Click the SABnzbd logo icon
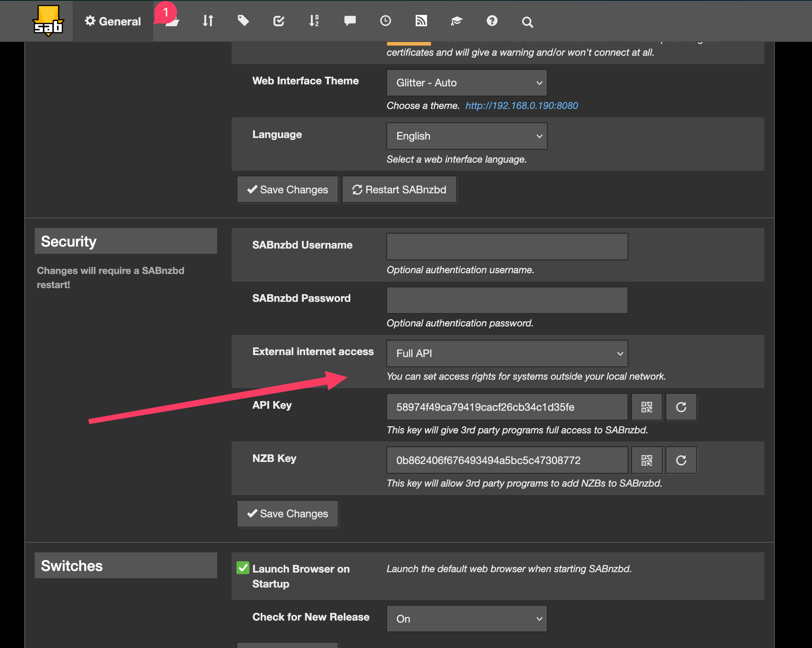The width and height of the screenshot is (812, 648). [x=48, y=21]
